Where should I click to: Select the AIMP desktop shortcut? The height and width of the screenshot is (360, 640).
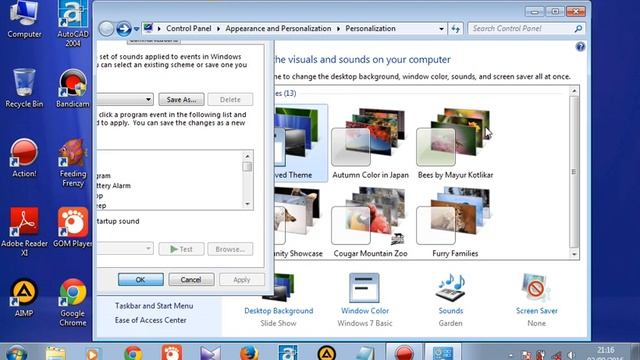pyautogui.click(x=24, y=298)
